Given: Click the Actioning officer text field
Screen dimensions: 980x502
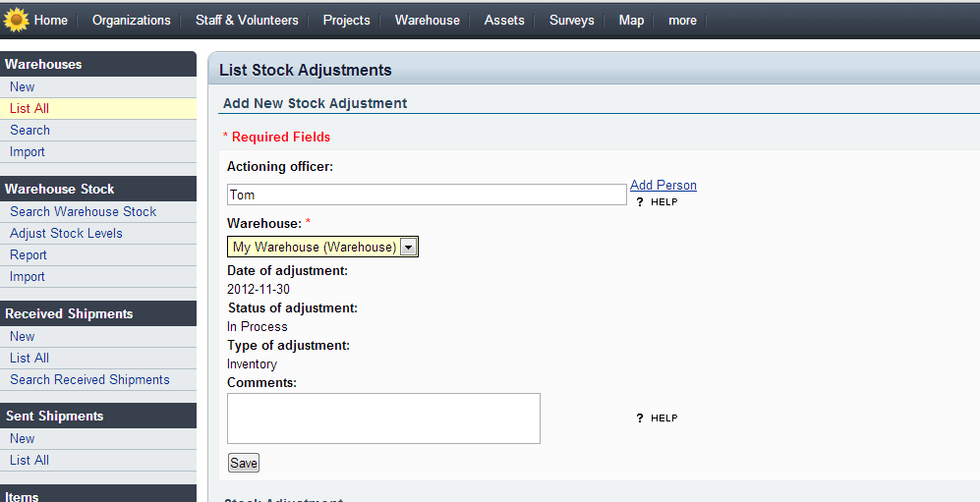Looking at the screenshot, I should point(426,195).
